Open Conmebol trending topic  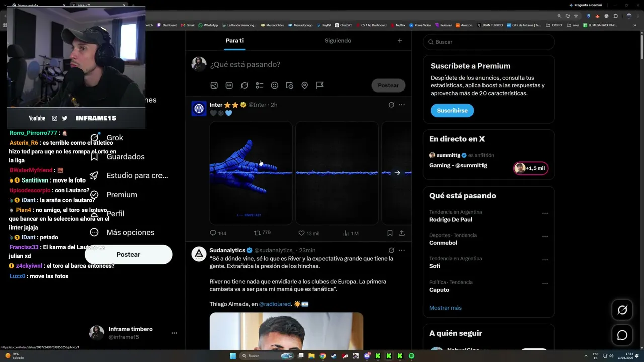443,243
